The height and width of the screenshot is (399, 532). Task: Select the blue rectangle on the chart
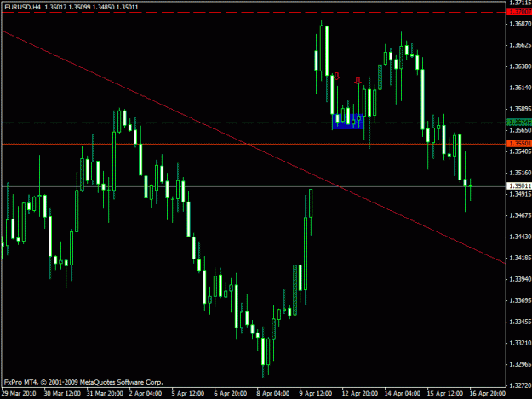click(x=348, y=122)
